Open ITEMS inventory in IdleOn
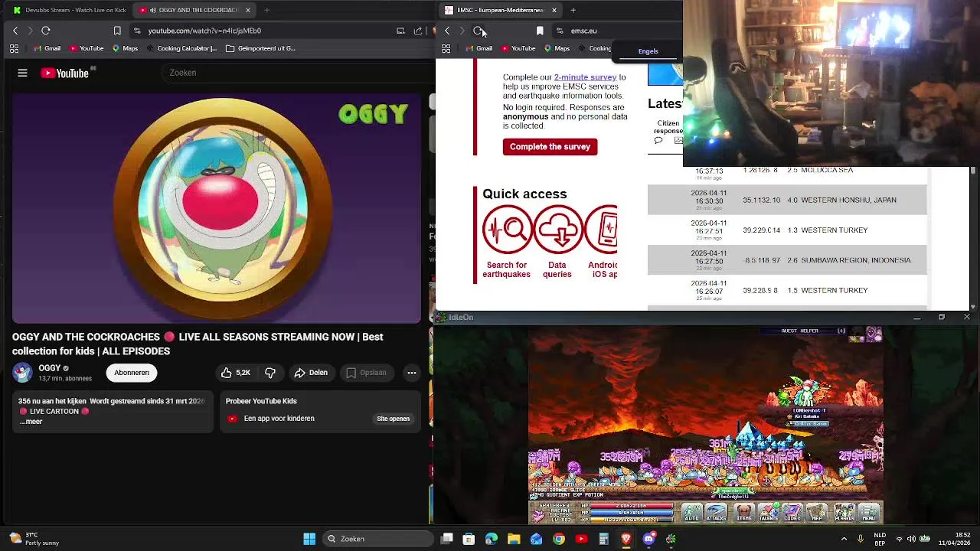 pyautogui.click(x=744, y=513)
